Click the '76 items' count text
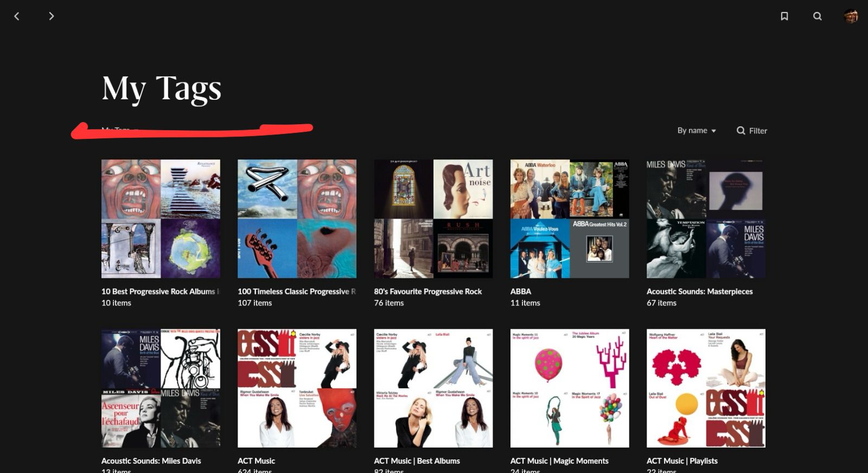This screenshot has width=868, height=473. [x=389, y=303]
